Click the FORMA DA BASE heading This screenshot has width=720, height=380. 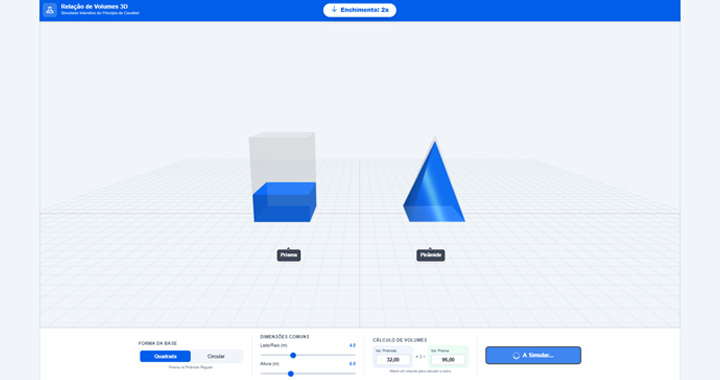click(x=158, y=343)
